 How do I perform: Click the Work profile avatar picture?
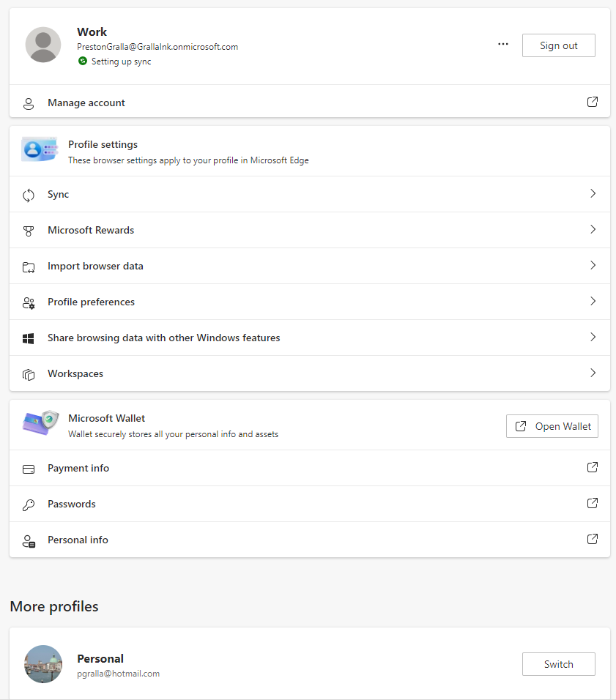[x=42, y=45]
